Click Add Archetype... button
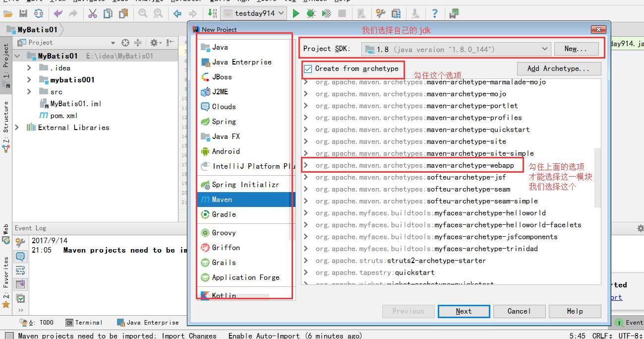644x339 pixels. [x=559, y=68]
